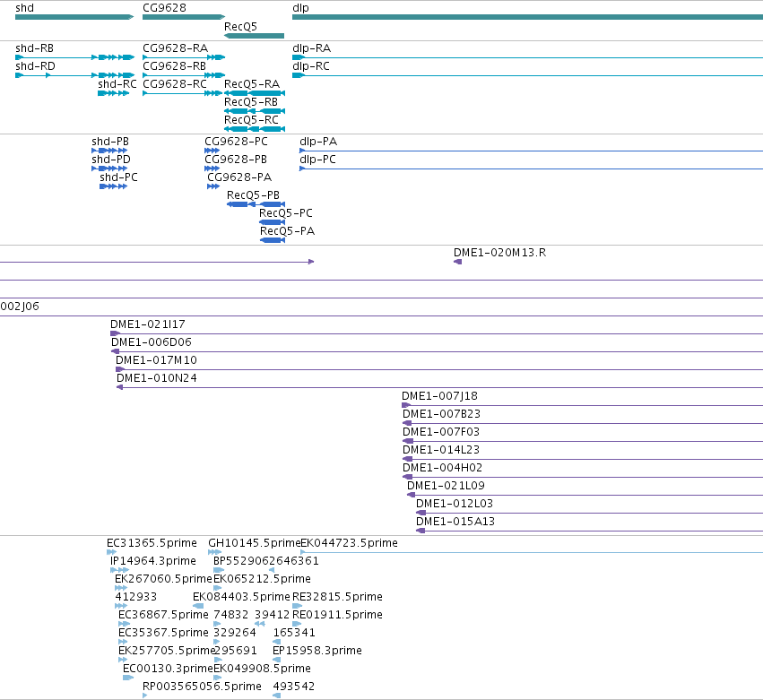Open the RecQ5-RA transcript
Screen dimensions: 763x700
255,93
